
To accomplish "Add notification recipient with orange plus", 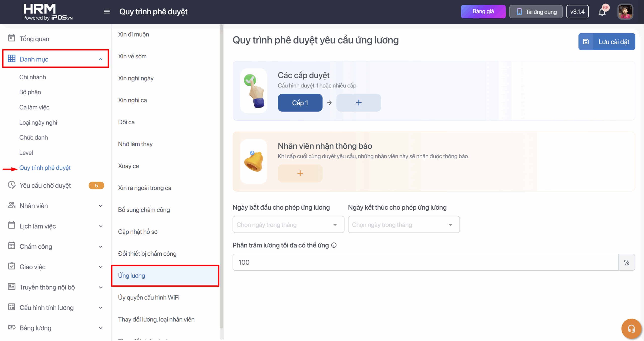I will pos(300,173).
